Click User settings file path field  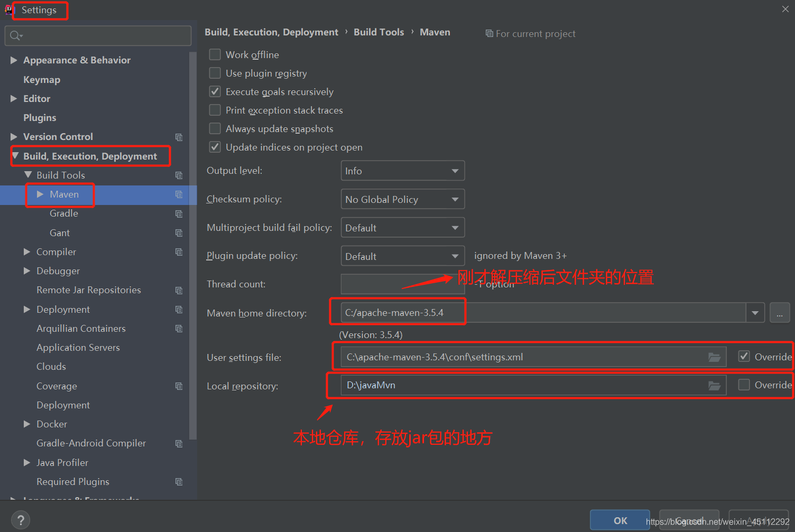coord(534,357)
